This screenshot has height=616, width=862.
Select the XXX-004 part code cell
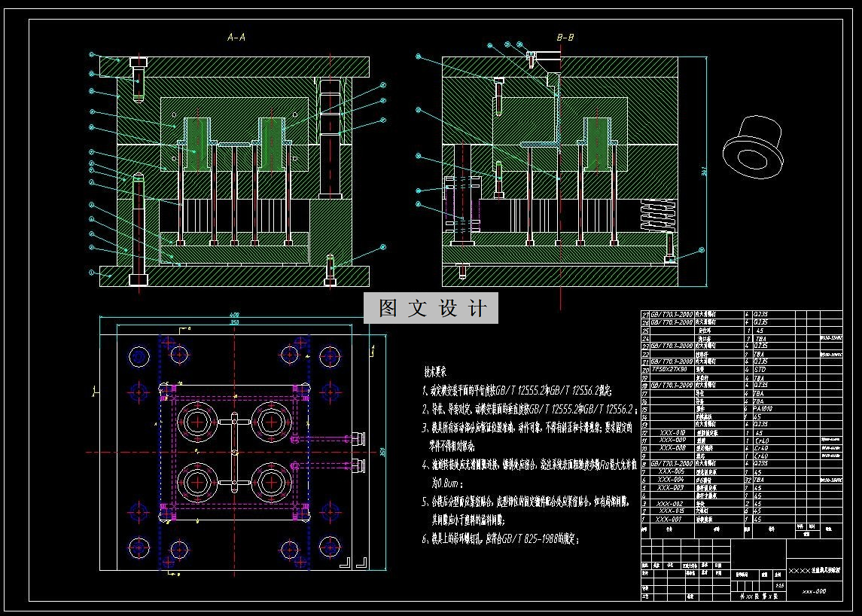(671, 480)
